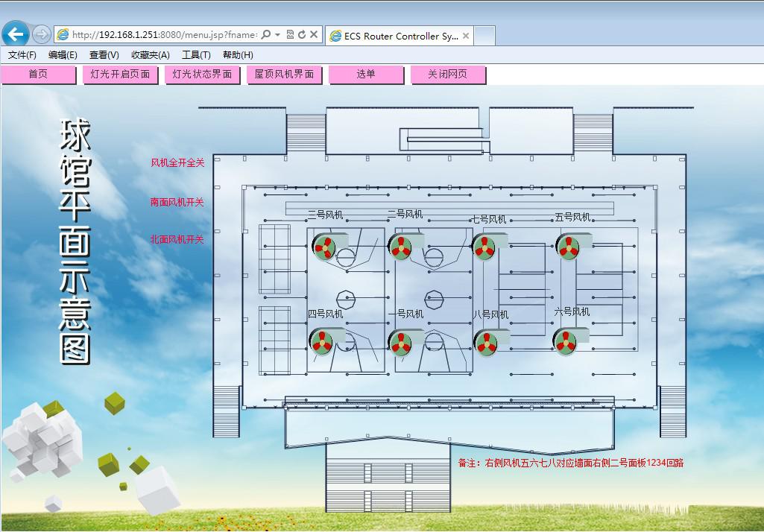Activate the 四号风机 fan icon

[322, 341]
